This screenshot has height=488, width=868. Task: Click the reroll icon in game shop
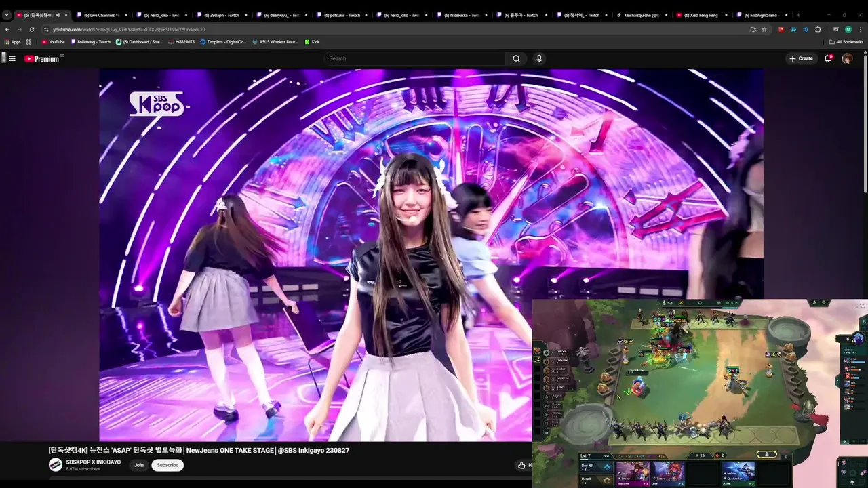pyautogui.click(x=607, y=481)
